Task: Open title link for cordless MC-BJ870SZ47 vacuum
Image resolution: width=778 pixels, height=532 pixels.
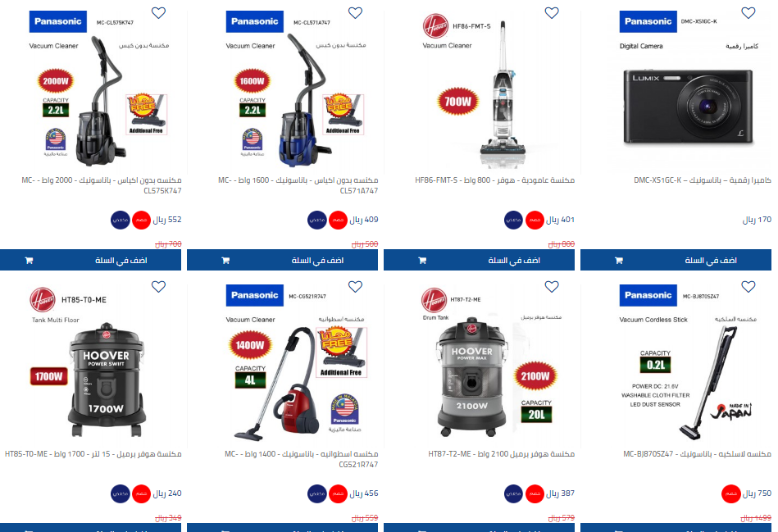Action: [697, 454]
